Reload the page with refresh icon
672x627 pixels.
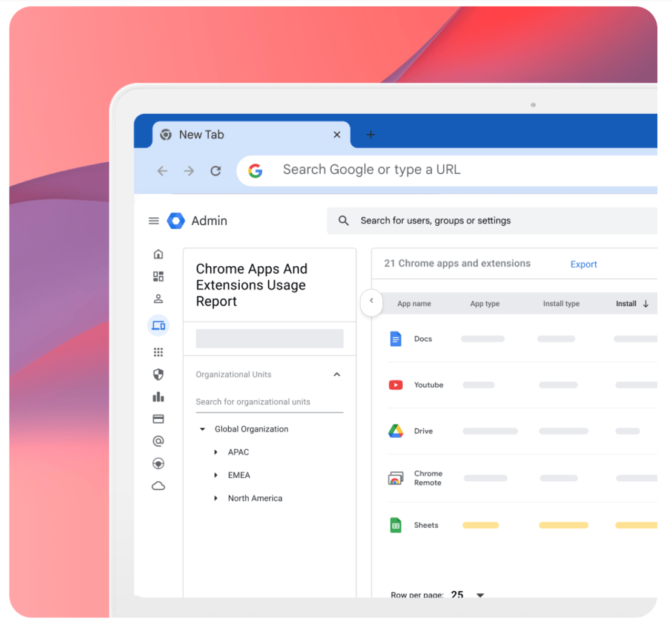(216, 171)
